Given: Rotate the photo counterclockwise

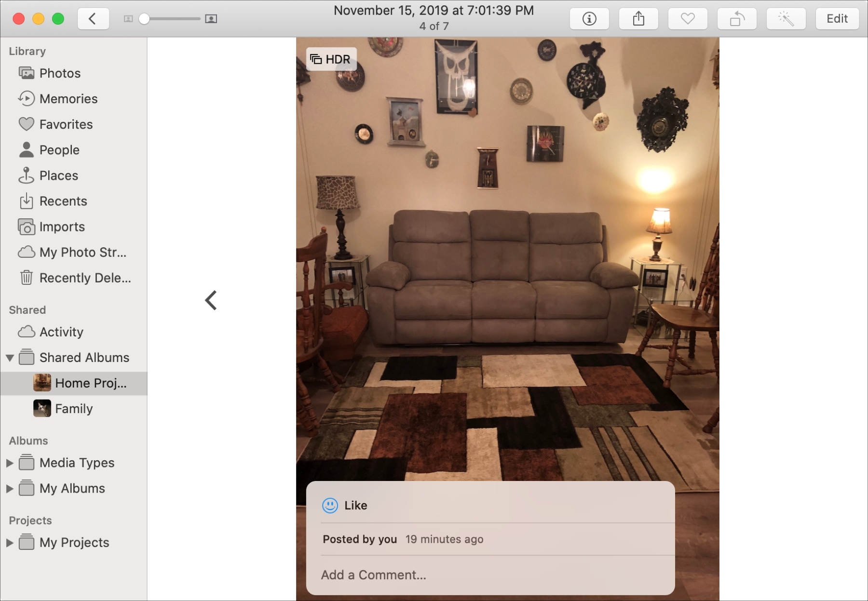Looking at the screenshot, I should (x=737, y=19).
